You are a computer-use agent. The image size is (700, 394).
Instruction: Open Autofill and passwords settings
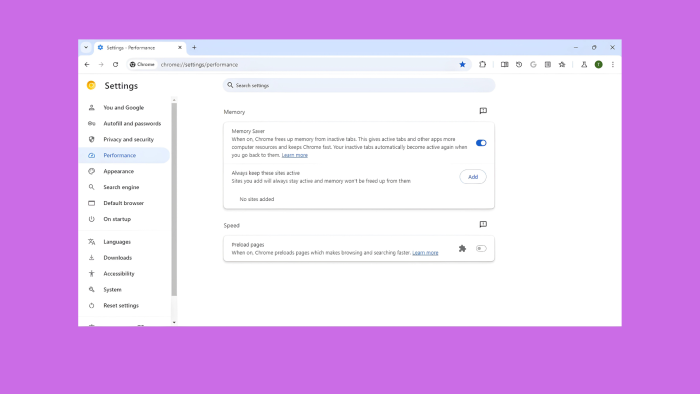(x=124, y=124)
